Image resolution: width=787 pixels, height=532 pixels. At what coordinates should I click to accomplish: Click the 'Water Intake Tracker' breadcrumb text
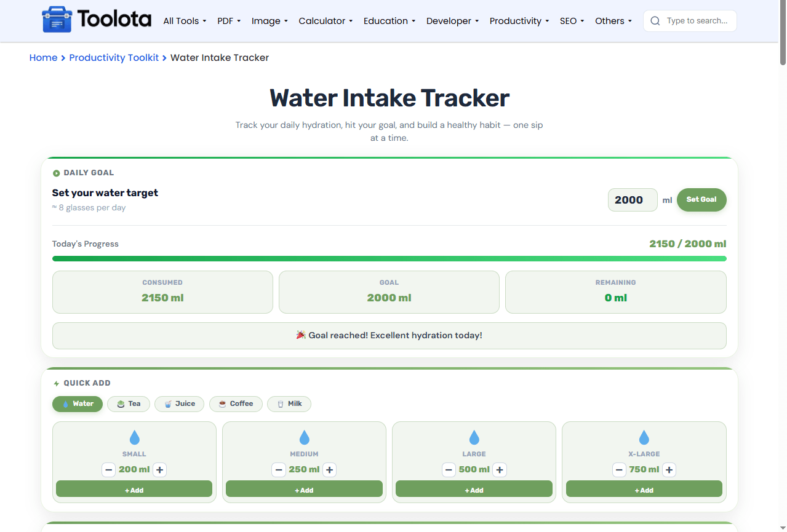(x=220, y=58)
